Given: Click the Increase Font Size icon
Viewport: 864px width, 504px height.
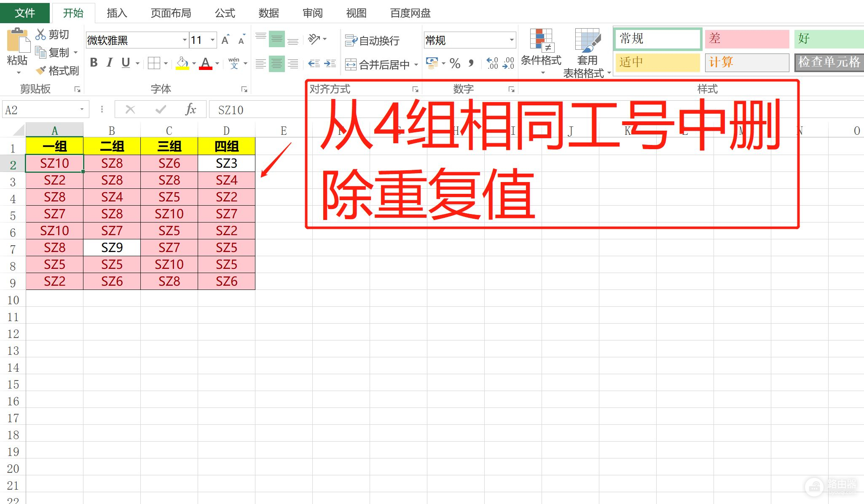Looking at the screenshot, I should [x=225, y=40].
